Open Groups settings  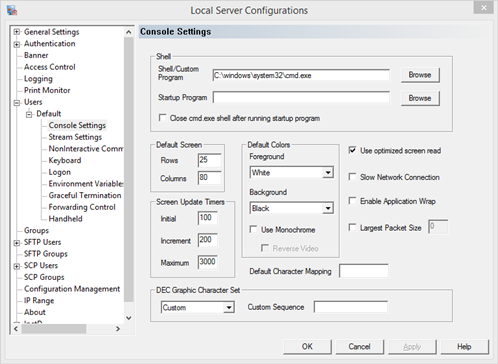pyautogui.click(x=36, y=230)
